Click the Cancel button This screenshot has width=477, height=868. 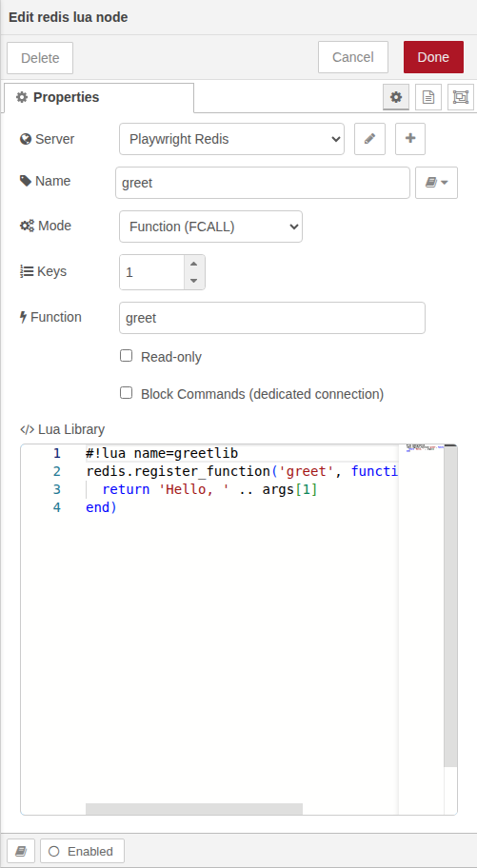pyautogui.click(x=353, y=57)
